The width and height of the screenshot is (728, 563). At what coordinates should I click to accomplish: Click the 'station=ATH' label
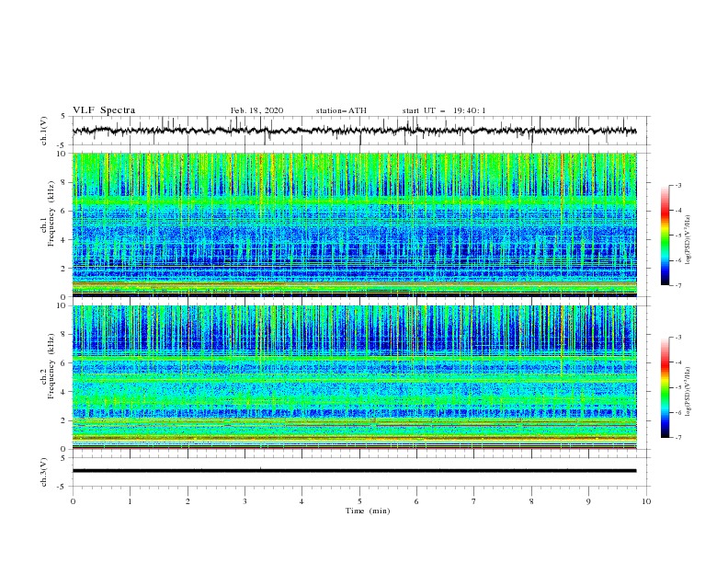(341, 110)
